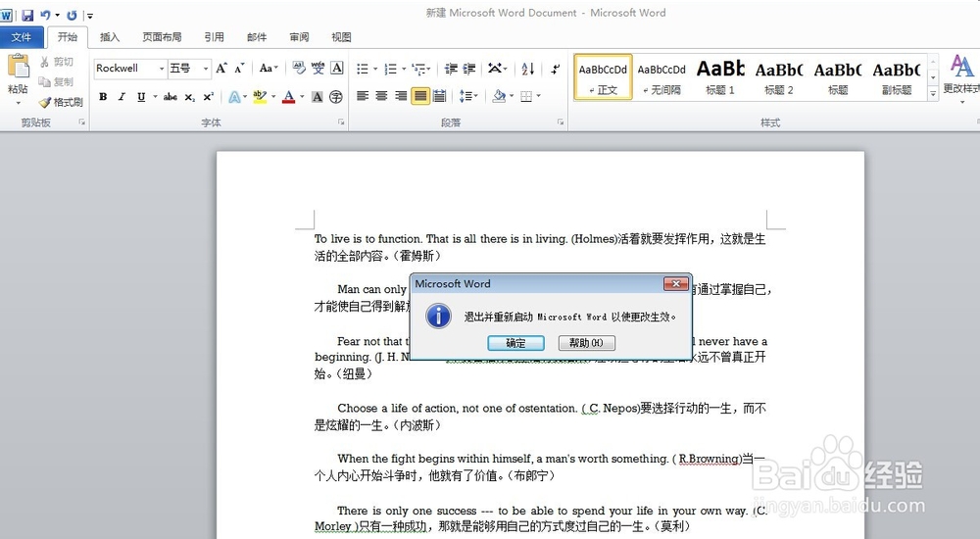The image size is (980, 539).
Task: Toggle strikethrough formatting
Action: coord(170,96)
